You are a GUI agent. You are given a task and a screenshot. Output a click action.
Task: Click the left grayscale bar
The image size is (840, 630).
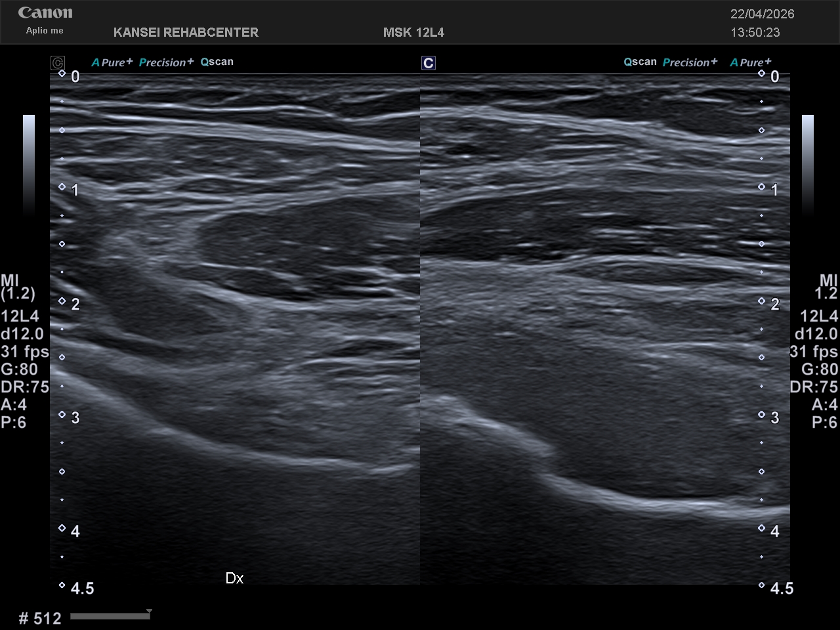pyautogui.click(x=29, y=164)
